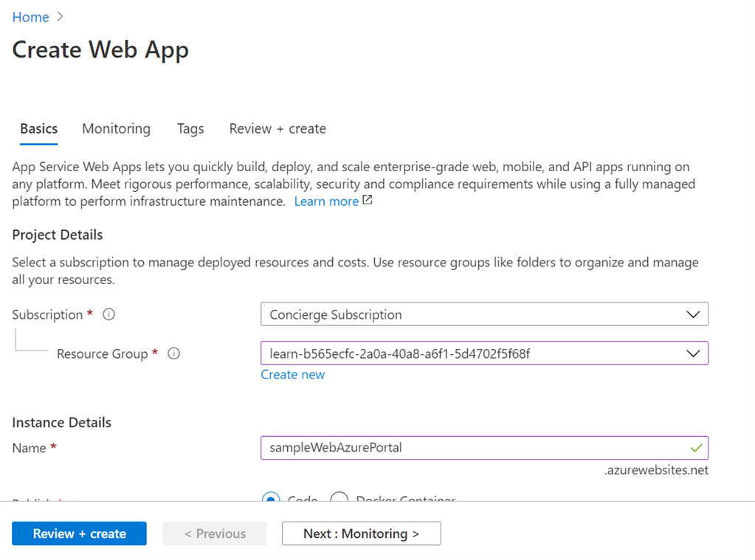Click the green checkmark in Name field
The height and width of the screenshot is (560, 755).
[696, 448]
